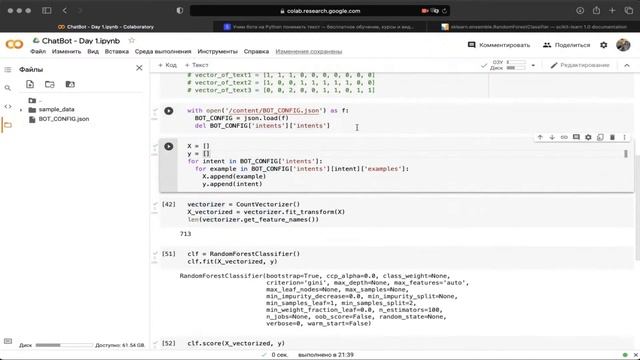Open the cell settings gear icon
This screenshot has width=640, height=360.
point(588,137)
